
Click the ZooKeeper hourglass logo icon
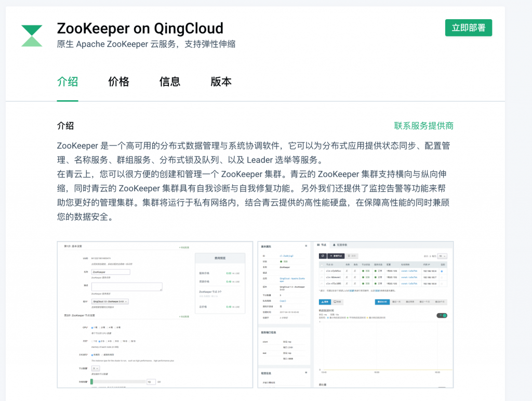tap(32, 36)
